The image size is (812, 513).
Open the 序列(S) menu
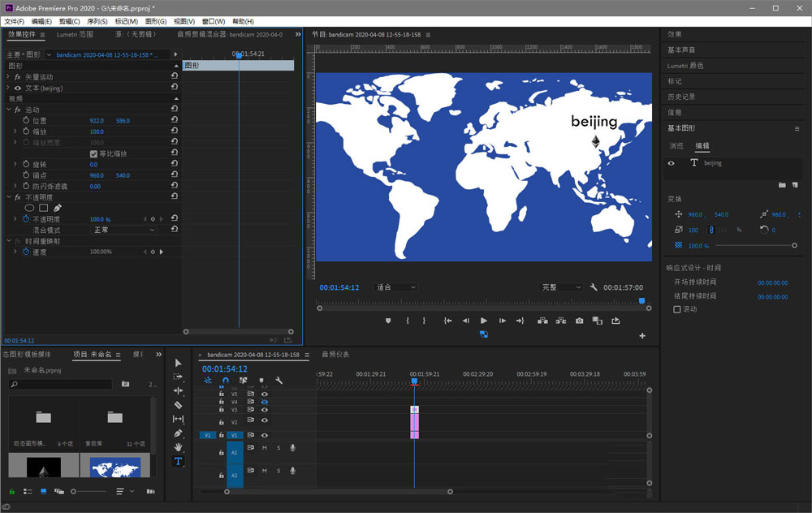(97, 21)
